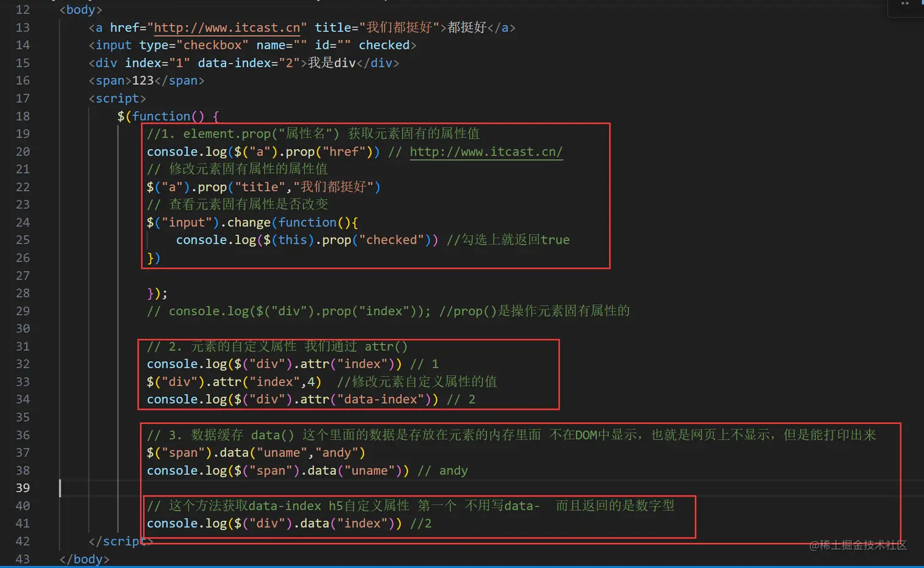Click the $("input").change(function(){ line
This screenshot has height=568, width=924.
(252, 222)
